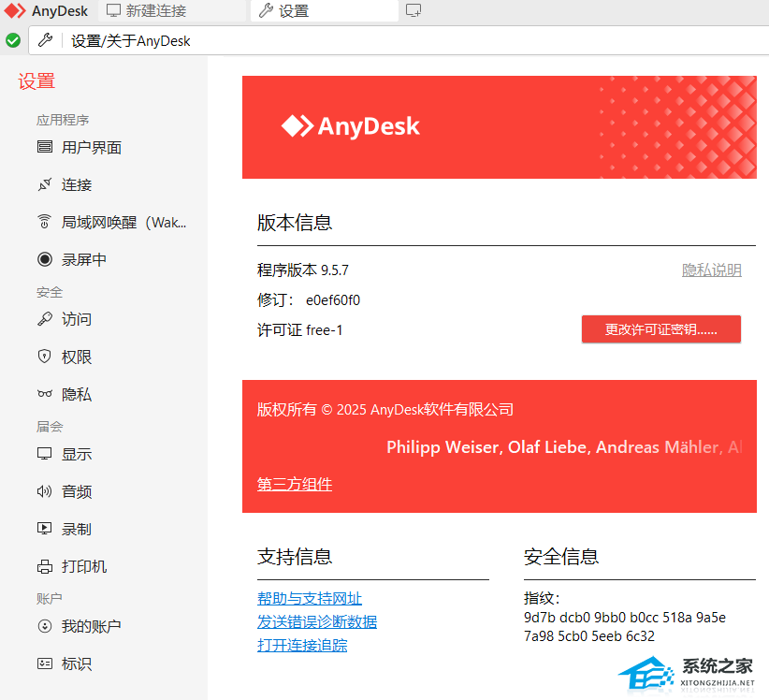Click the AnyDesk banner logo
Screen dimensions: 769x700
click(351, 126)
